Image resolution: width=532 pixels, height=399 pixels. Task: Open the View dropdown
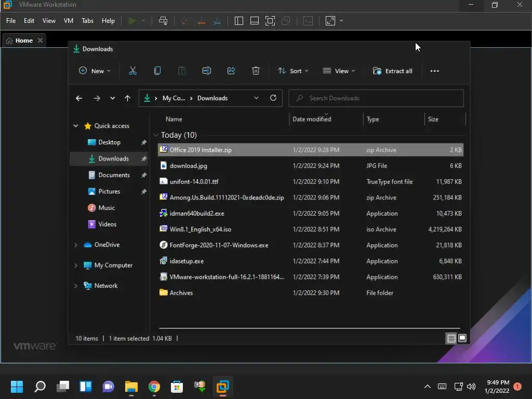339,71
